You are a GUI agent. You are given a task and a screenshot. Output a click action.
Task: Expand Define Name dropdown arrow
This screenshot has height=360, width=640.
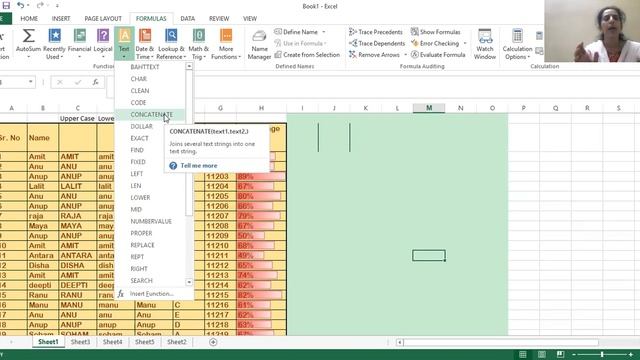(x=324, y=32)
